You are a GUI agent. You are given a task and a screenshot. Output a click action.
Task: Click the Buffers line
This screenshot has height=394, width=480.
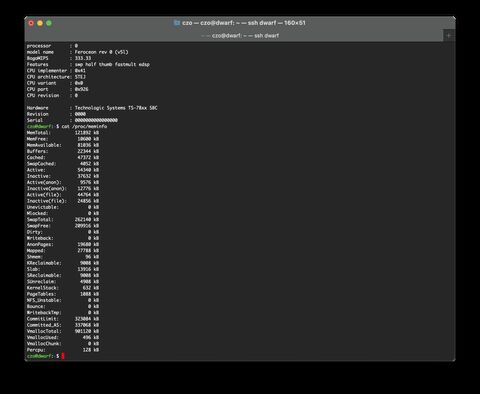(x=63, y=151)
